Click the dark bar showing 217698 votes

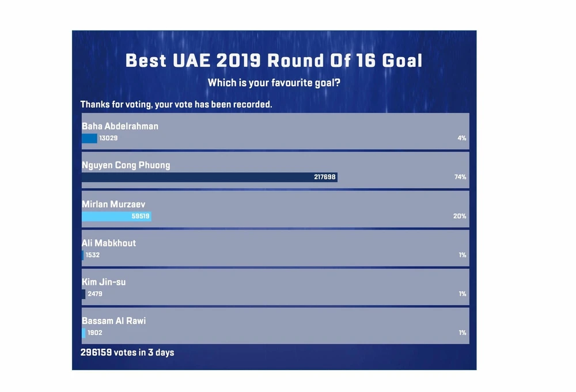click(209, 177)
